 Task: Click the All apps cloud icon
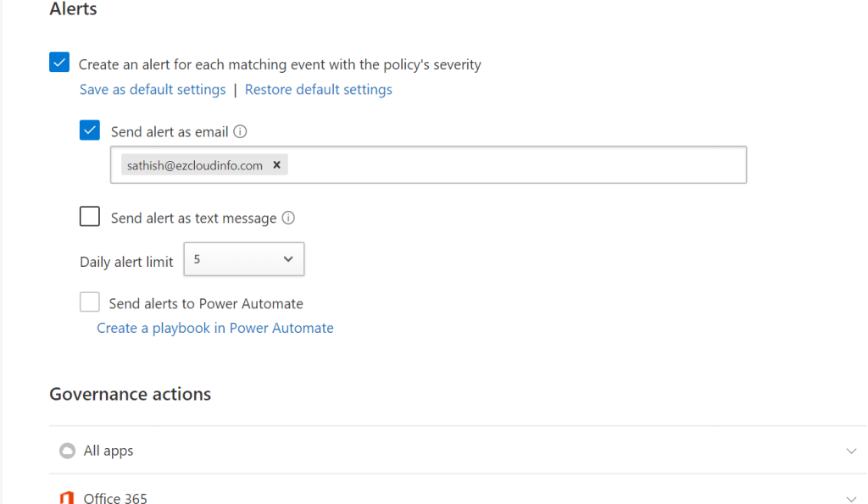[67, 451]
